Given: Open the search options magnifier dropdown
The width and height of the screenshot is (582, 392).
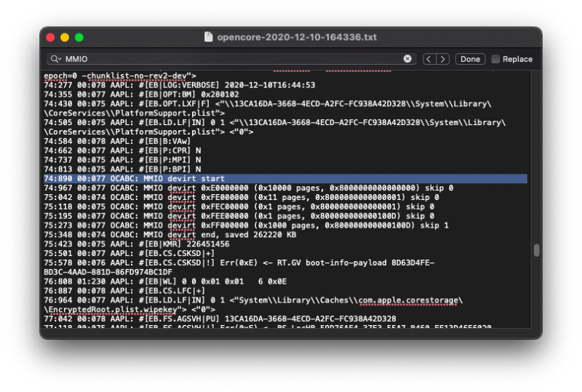Looking at the screenshot, I should tap(56, 59).
